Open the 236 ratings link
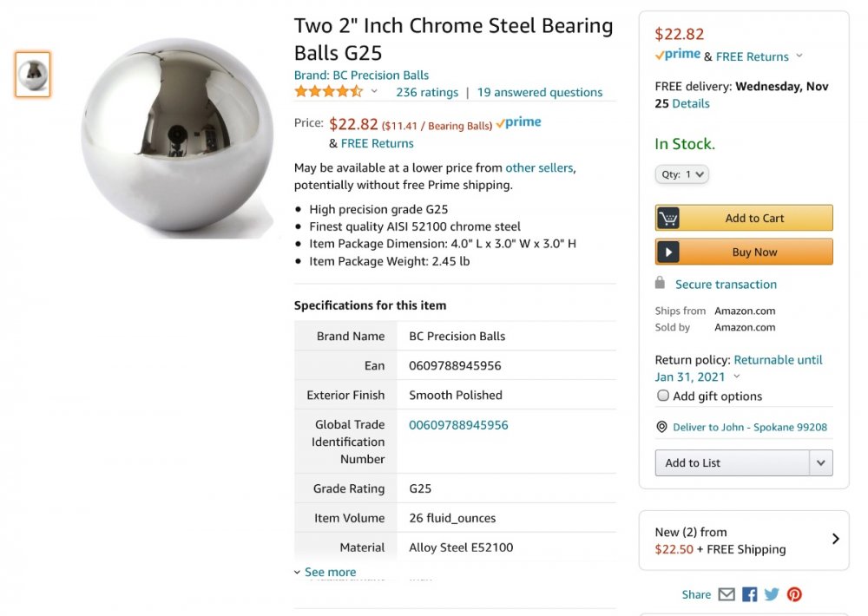 tap(426, 92)
